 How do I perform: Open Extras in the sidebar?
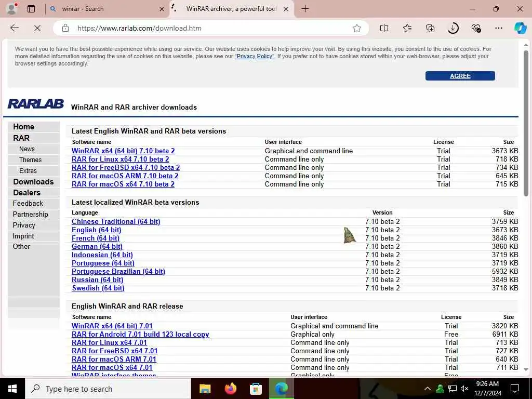coord(28,170)
